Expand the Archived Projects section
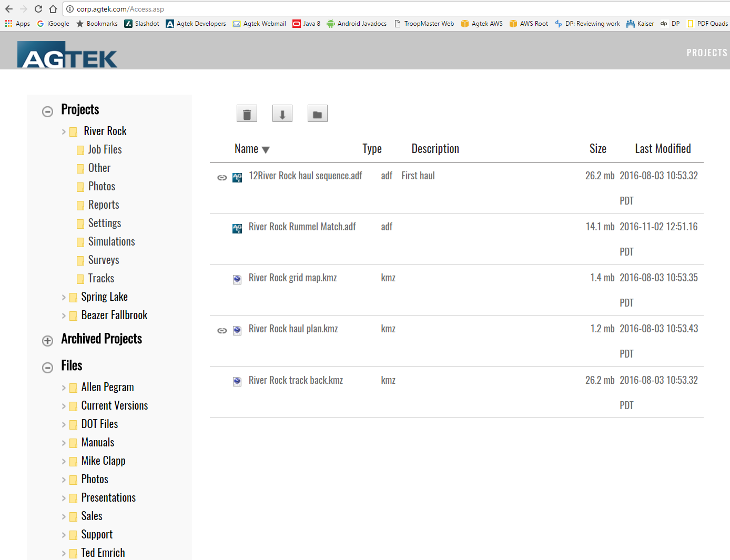730x560 pixels. coord(47,341)
